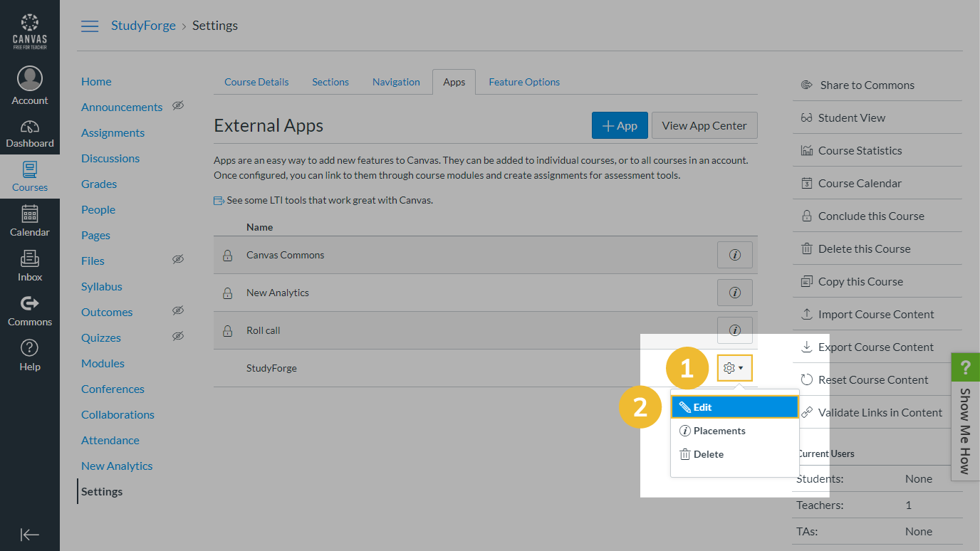This screenshot has width=980, height=551.
Task: Click Copy this Course
Action: [x=852, y=281]
